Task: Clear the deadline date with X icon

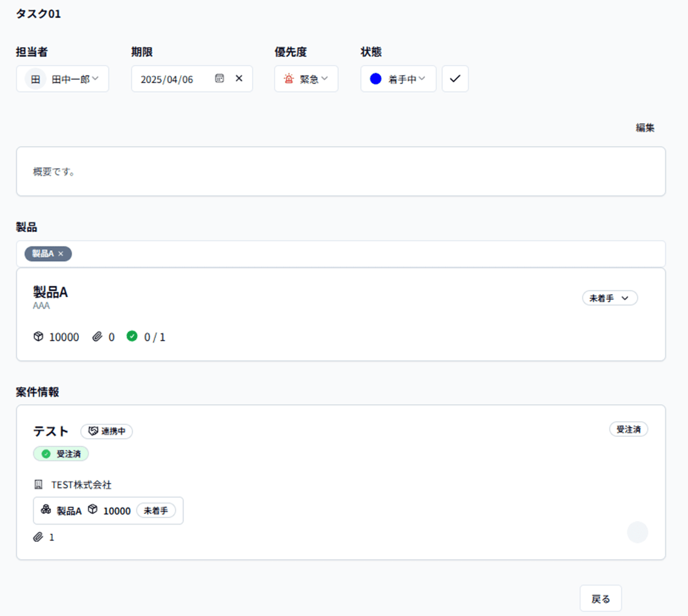Action: pos(239,78)
